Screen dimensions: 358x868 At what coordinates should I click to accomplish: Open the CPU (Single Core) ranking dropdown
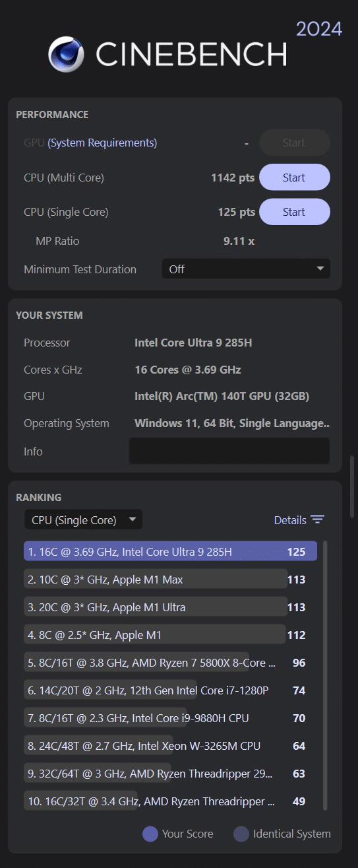coord(83,520)
